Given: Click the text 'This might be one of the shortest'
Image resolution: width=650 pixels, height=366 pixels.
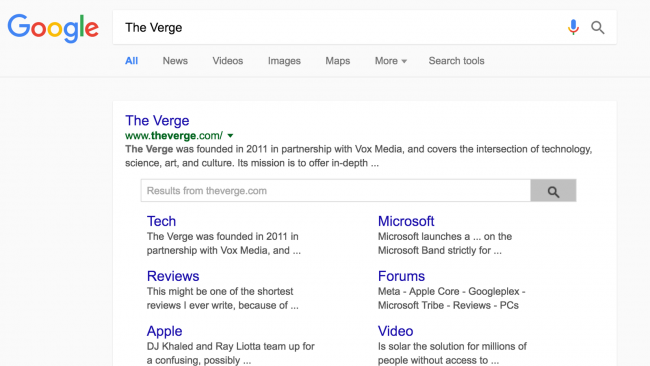Looking at the screenshot, I should 220,291.
